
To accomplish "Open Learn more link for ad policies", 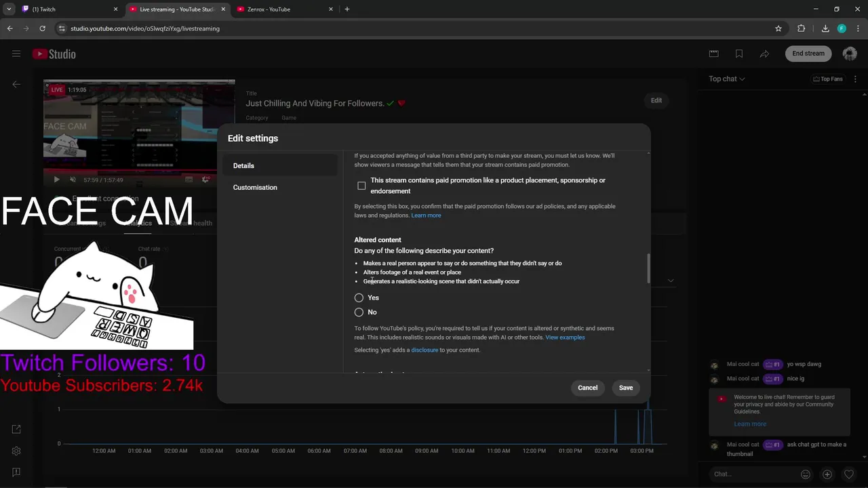I will click(x=426, y=216).
